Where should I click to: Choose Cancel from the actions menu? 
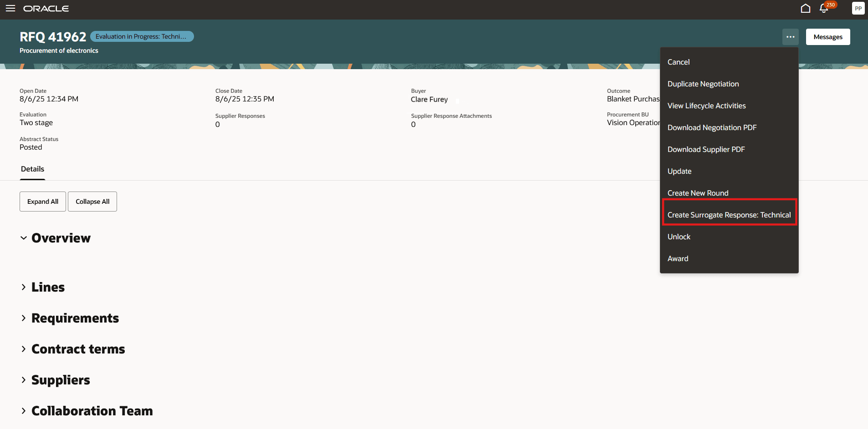(729, 62)
